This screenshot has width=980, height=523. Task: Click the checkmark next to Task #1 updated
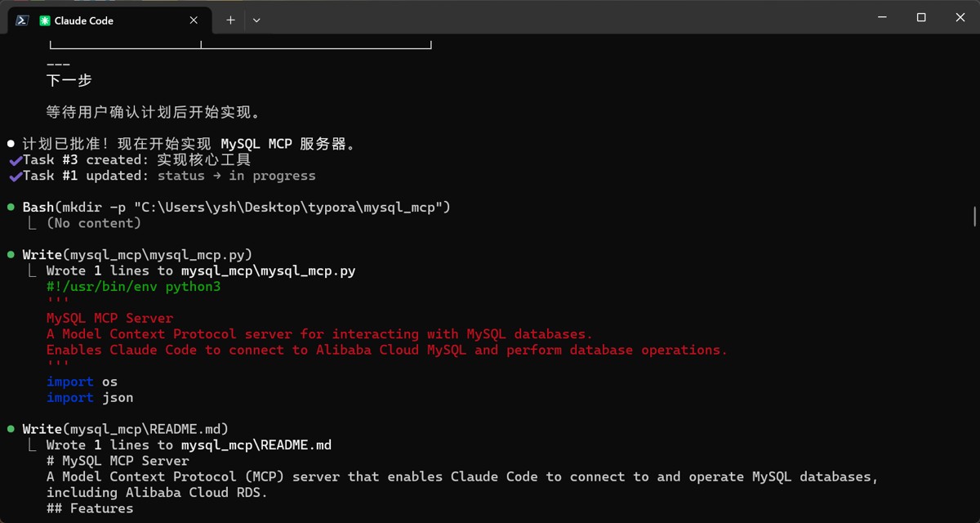point(15,176)
